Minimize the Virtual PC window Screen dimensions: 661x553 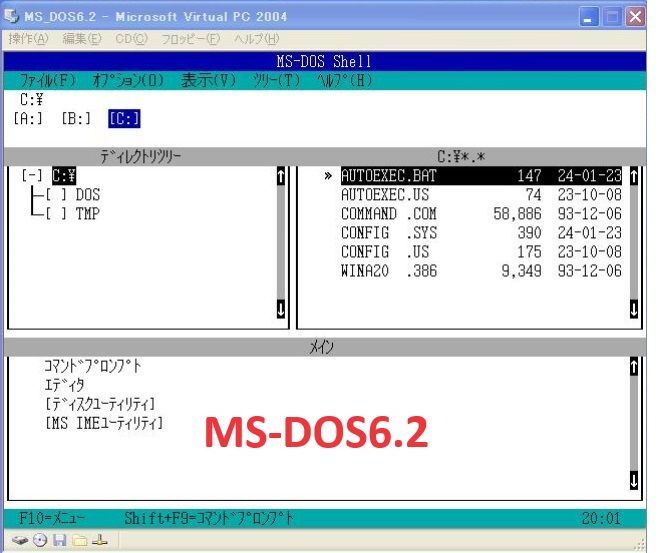tap(588, 17)
